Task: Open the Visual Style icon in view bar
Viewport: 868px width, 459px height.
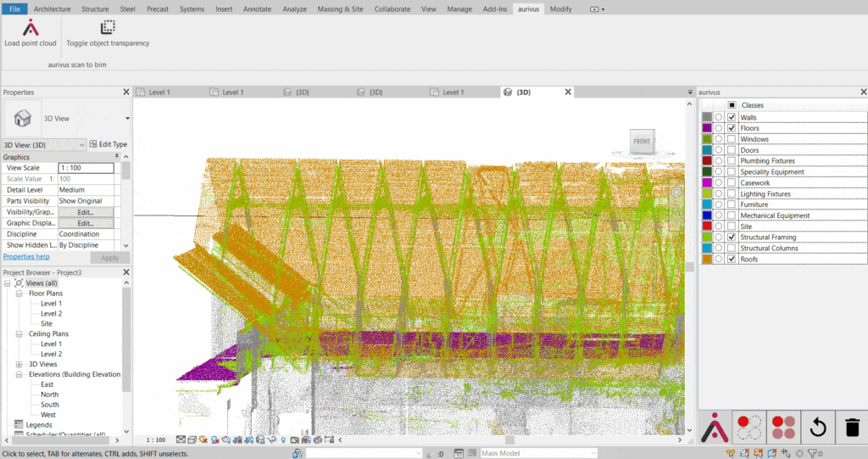Action: [192, 439]
